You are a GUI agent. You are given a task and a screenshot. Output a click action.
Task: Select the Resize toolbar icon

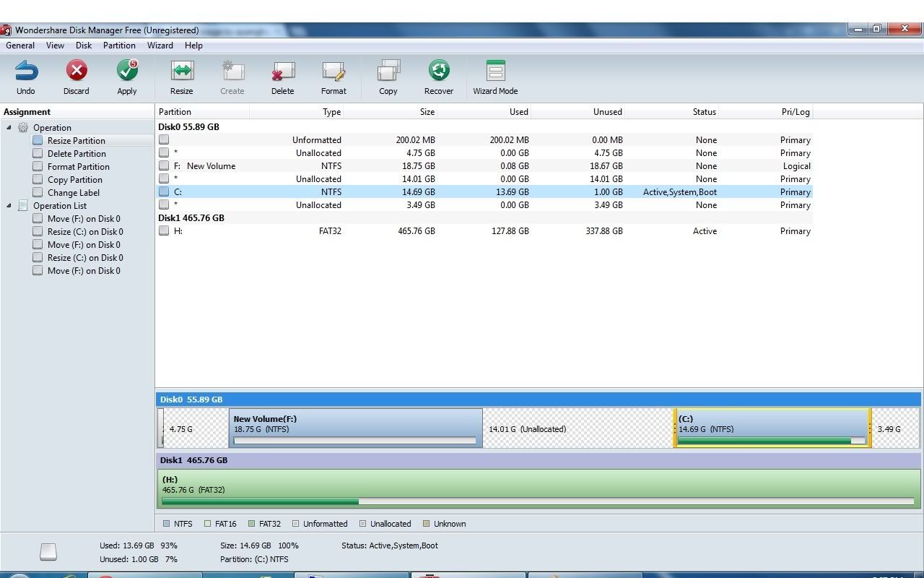tap(182, 71)
